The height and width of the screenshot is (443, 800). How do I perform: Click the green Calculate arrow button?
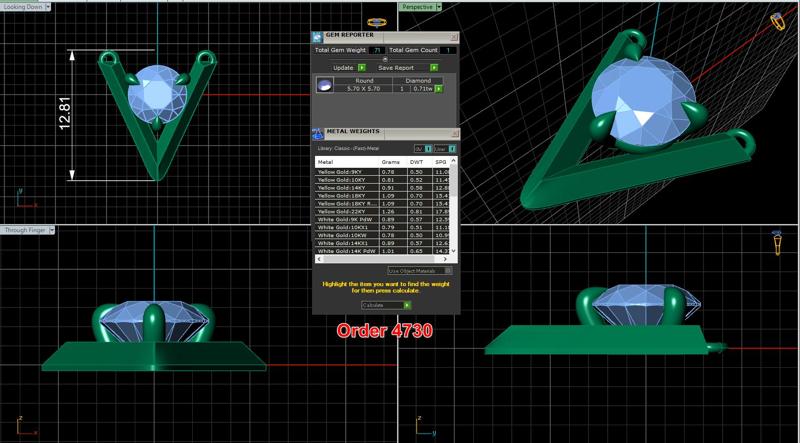point(407,305)
